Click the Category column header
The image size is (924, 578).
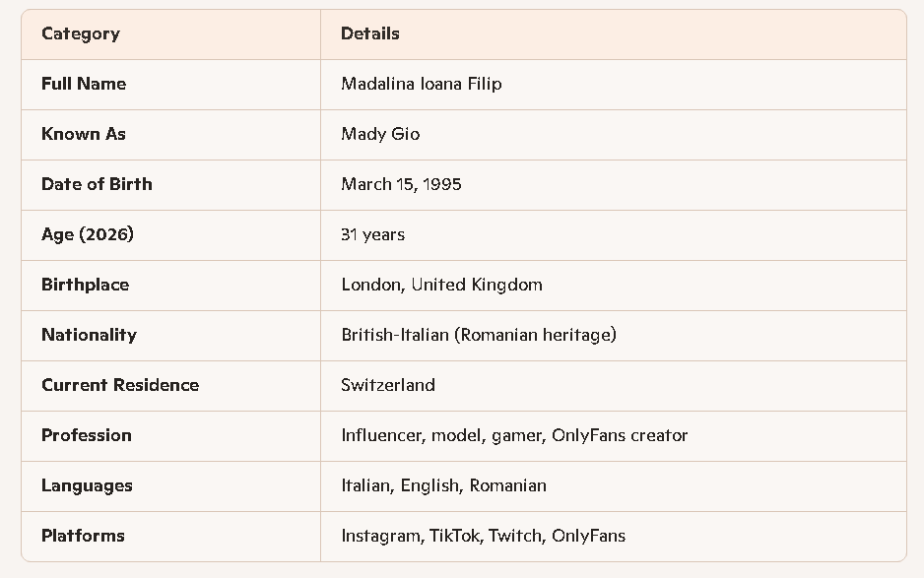coord(81,33)
